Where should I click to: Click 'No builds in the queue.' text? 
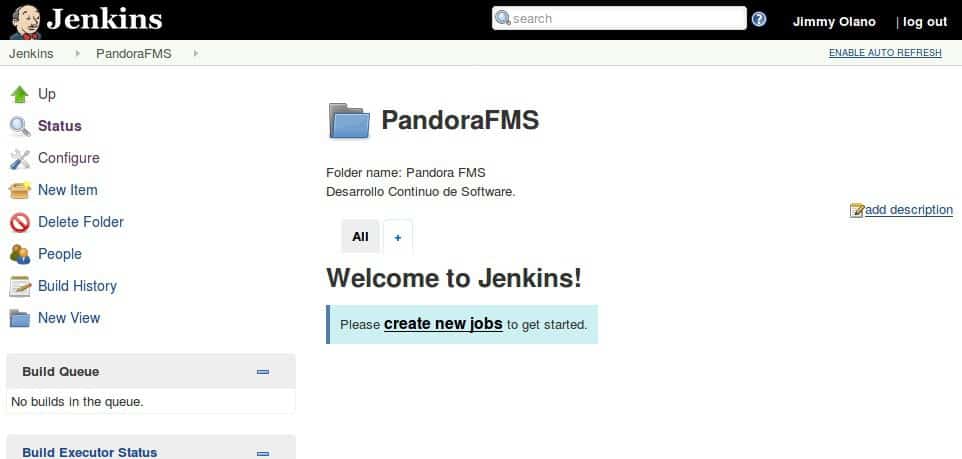pos(77,403)
